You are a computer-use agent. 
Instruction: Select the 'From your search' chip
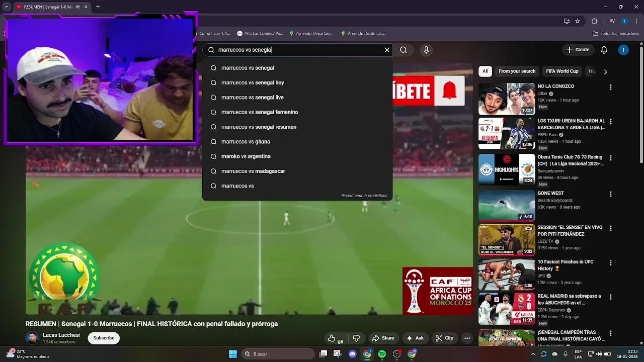[x=517, y=71]
